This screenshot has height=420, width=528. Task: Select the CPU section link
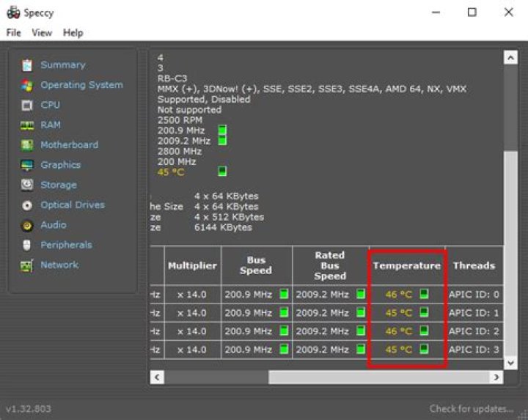[51, 105]
